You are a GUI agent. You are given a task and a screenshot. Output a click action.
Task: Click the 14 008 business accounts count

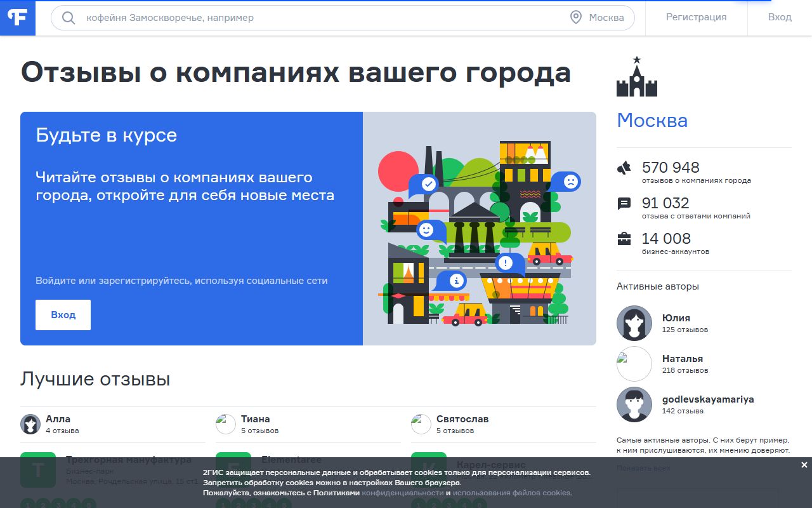[666, 238]
